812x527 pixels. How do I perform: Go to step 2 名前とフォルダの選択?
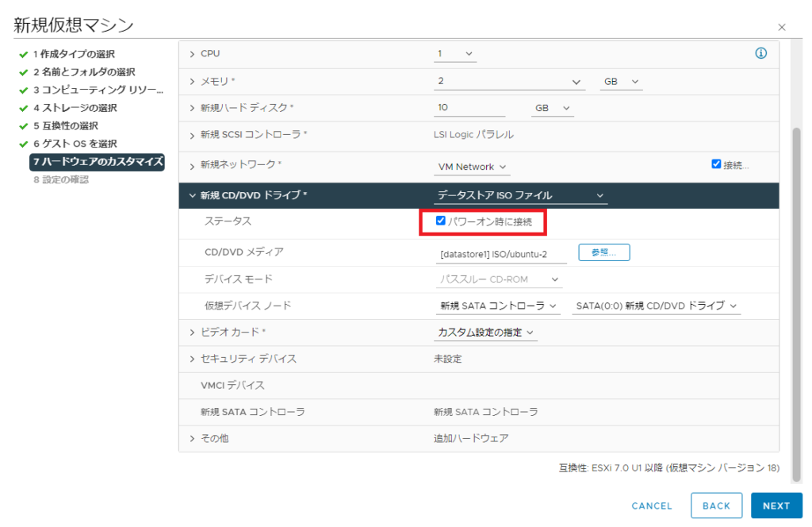84,72
